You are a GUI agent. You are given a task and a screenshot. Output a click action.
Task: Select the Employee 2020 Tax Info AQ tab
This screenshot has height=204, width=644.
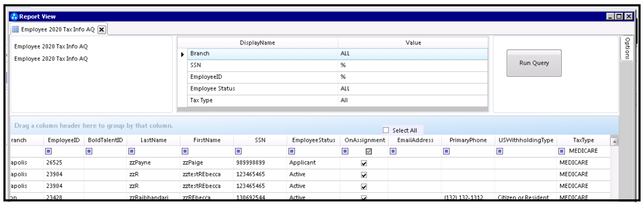(x=58, y=29)
